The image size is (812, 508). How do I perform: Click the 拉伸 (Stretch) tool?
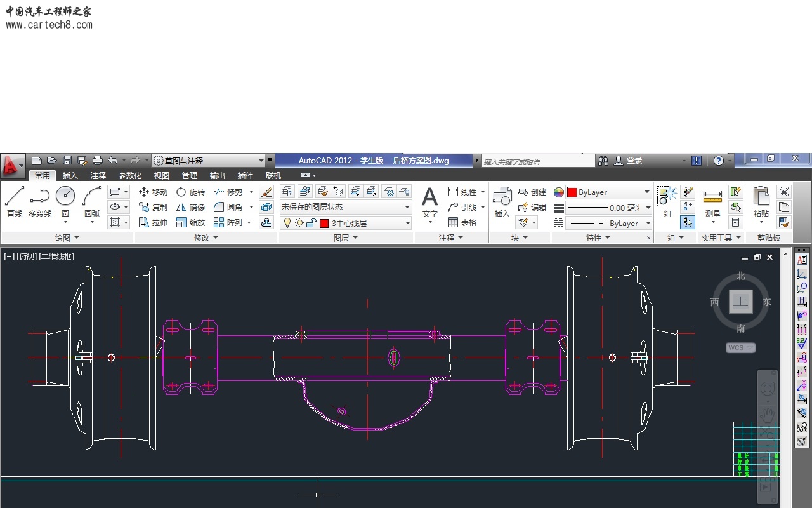click(153, 222)
